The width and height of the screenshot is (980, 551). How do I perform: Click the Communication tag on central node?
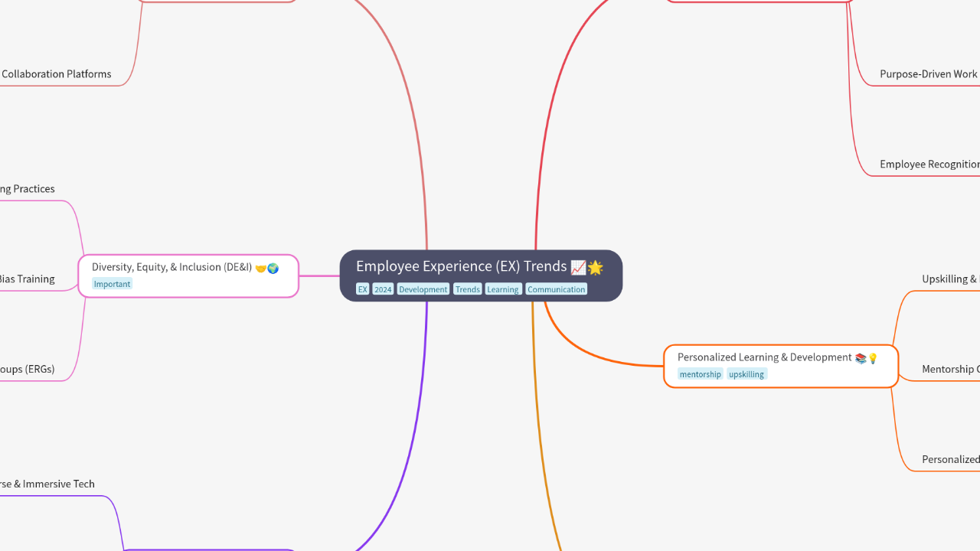click(557, 289)
